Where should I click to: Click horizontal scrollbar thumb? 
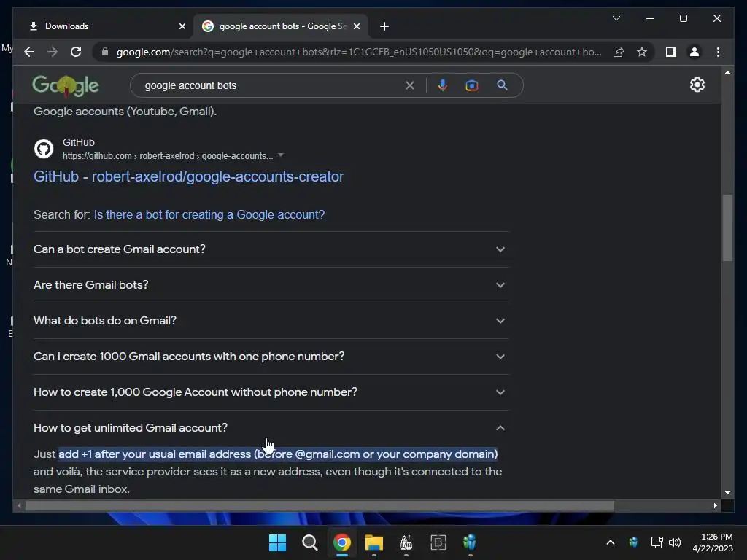320,506
